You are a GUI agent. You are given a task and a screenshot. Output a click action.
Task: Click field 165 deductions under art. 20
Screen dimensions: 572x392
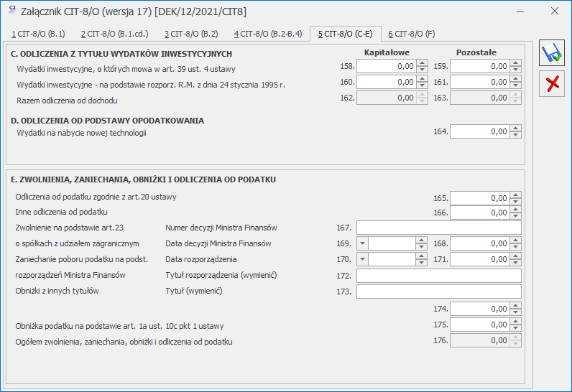[480, 198]
